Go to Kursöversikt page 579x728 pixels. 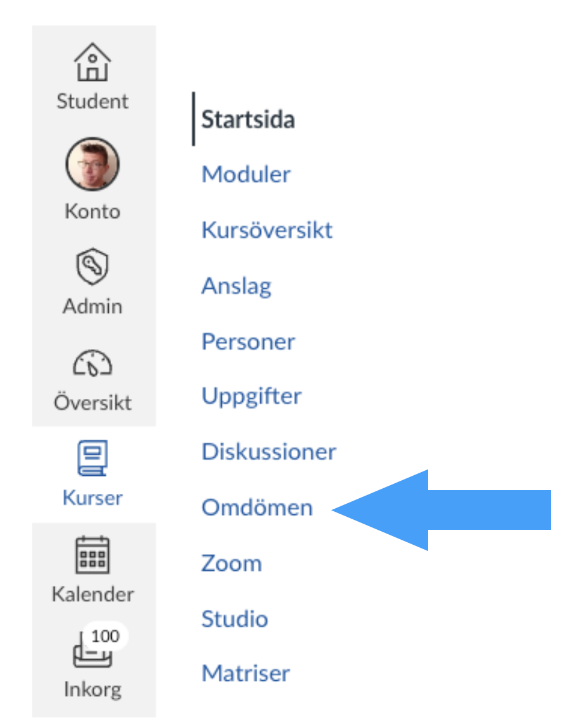[x=267, y=230]
